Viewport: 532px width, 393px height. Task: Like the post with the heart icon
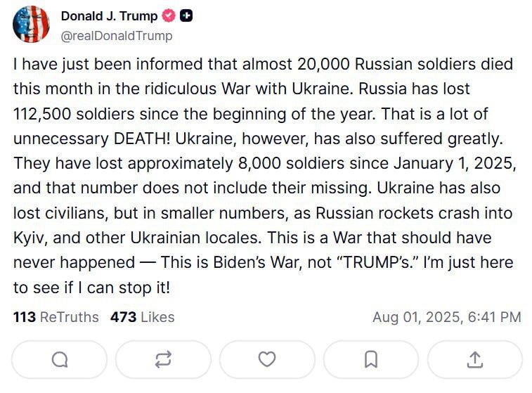[267, 359]
